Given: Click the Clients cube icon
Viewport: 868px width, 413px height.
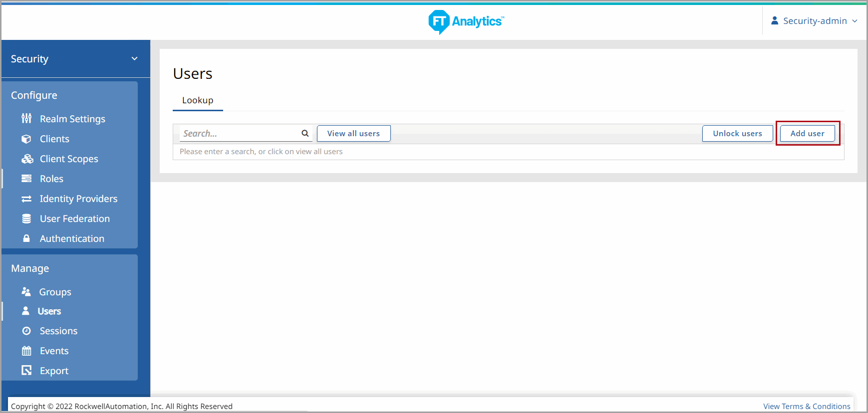Looking at the screenshot, I should (26, 139).
